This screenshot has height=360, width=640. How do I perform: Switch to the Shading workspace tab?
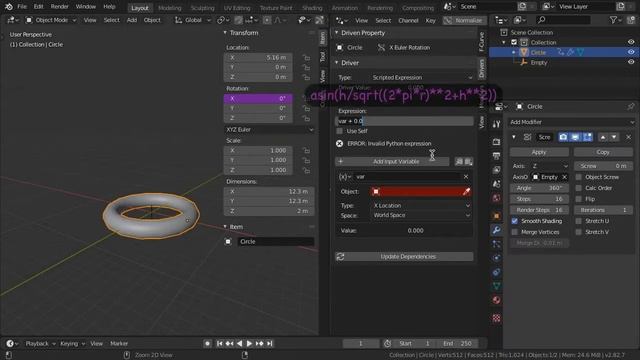tap(312, 8)
